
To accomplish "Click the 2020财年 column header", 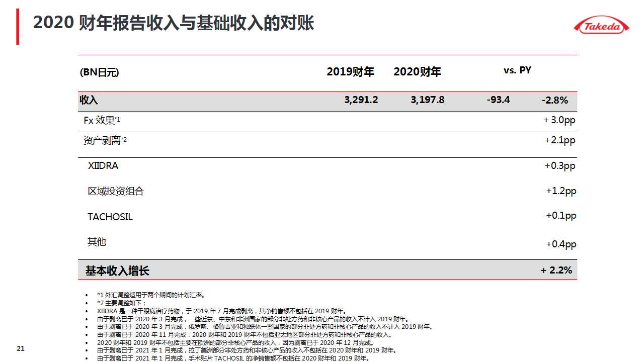I will point(417,72).
